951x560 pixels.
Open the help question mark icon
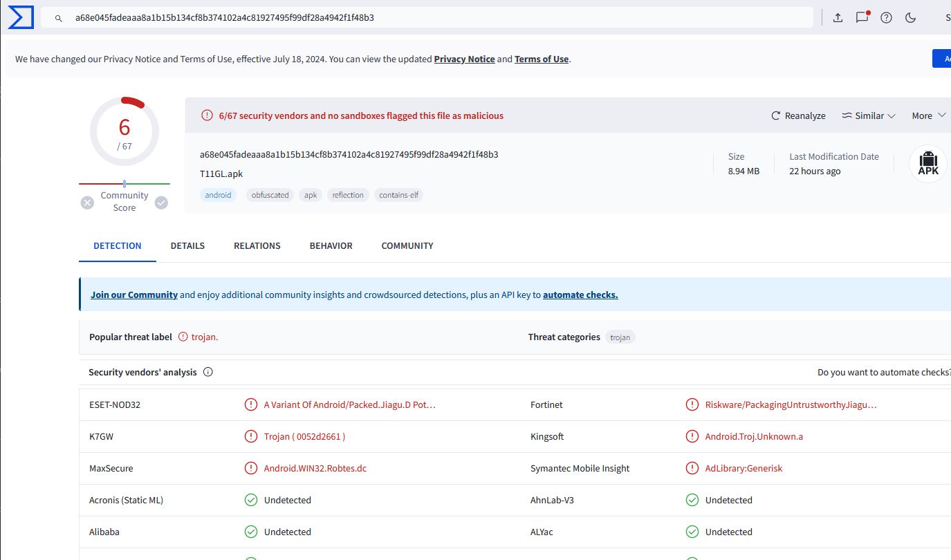pos(886,18)
